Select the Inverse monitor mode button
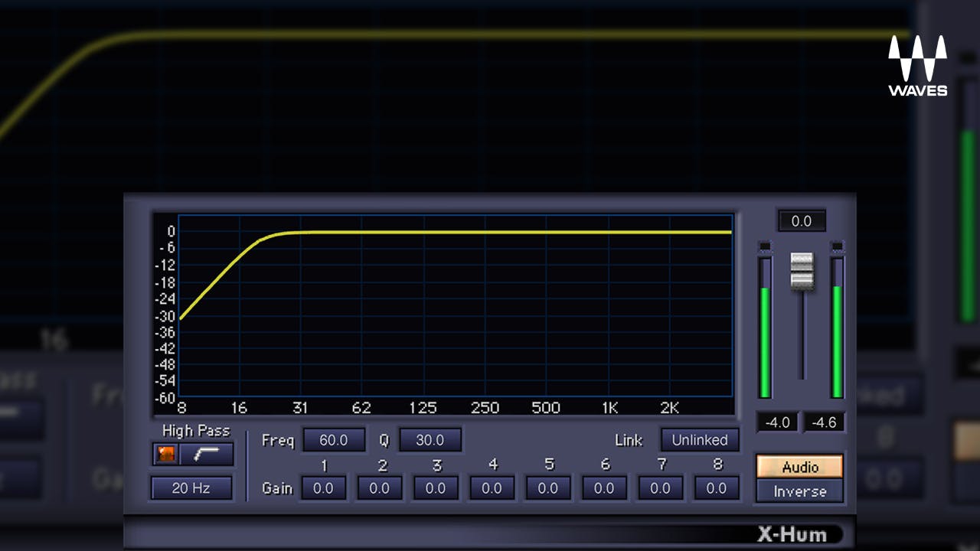 coord(800,491)
